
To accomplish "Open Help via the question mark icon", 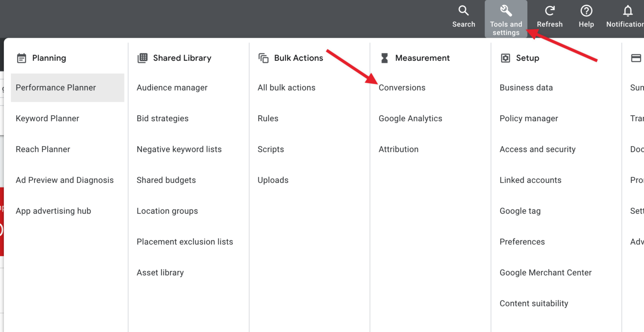I will (x=586, y=10).
